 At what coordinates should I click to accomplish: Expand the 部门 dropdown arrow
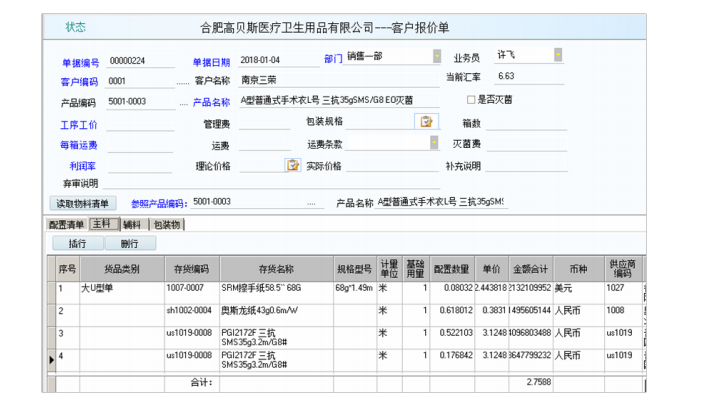[436, 56]
